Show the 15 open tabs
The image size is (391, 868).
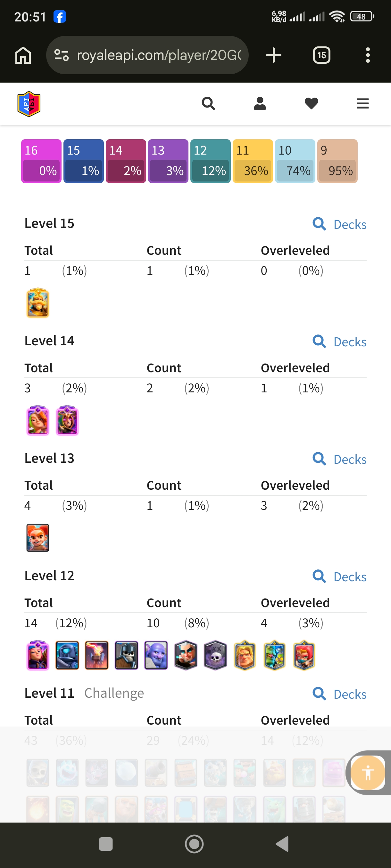[321, 55]
